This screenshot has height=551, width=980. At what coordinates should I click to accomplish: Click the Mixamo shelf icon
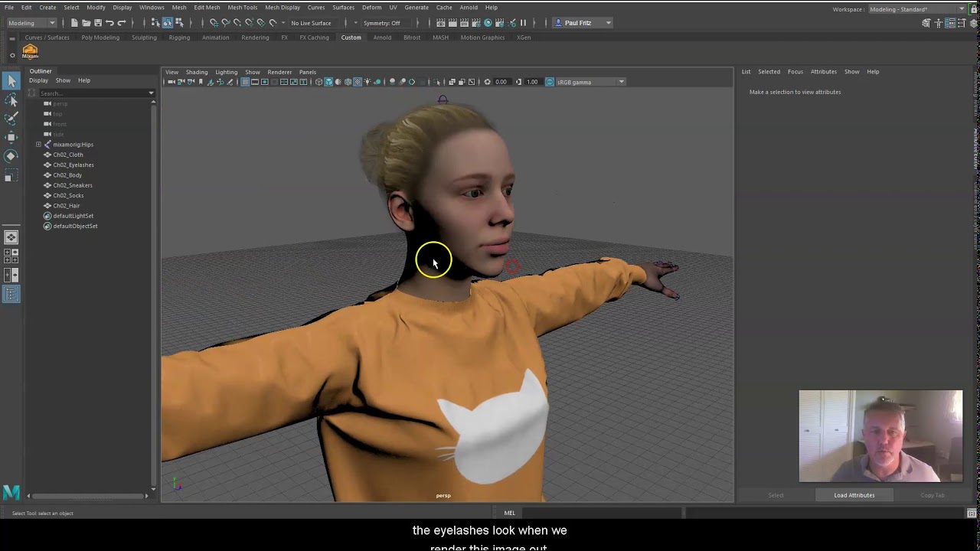30,52
